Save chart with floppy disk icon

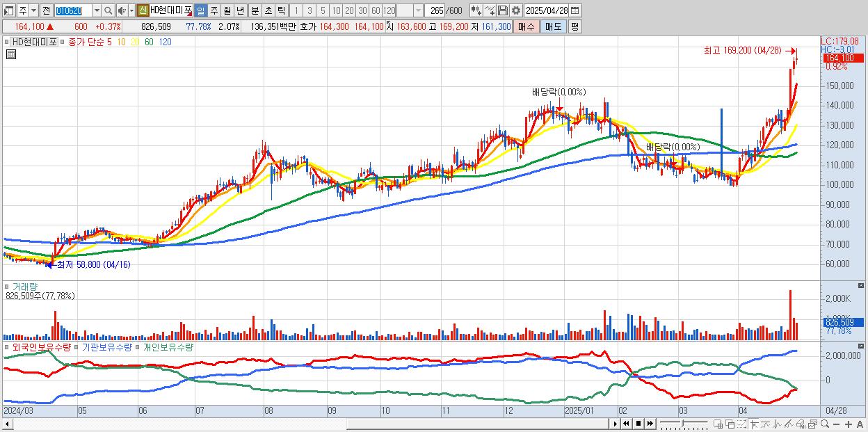click(x=502, y=10)
